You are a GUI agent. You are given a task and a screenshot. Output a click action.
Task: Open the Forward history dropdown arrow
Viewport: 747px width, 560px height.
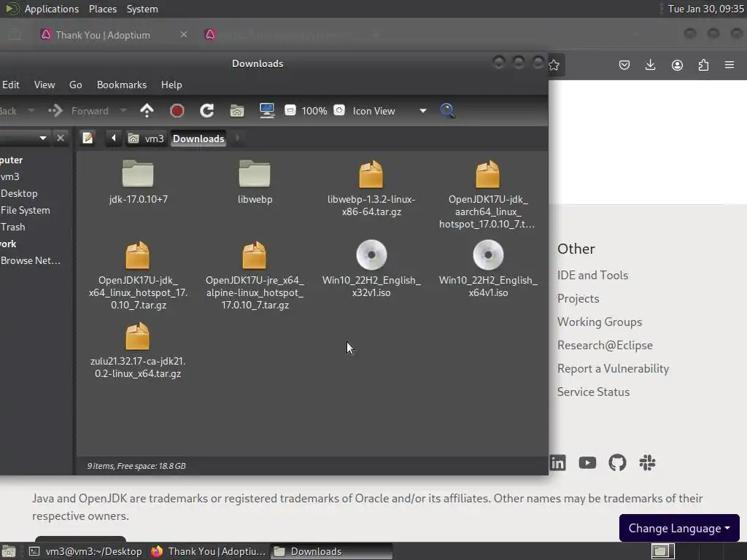tap(123, 111)
